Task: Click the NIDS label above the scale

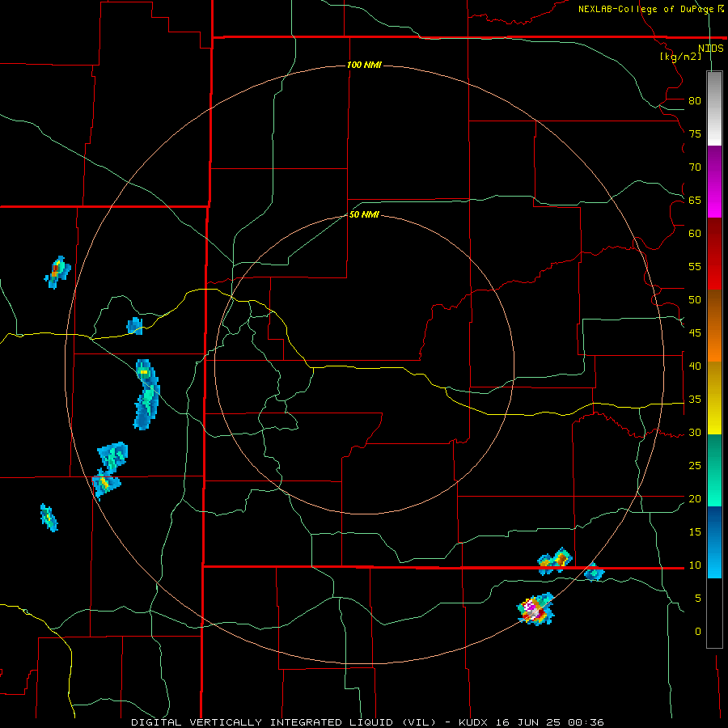Action: tap(711, 49)
